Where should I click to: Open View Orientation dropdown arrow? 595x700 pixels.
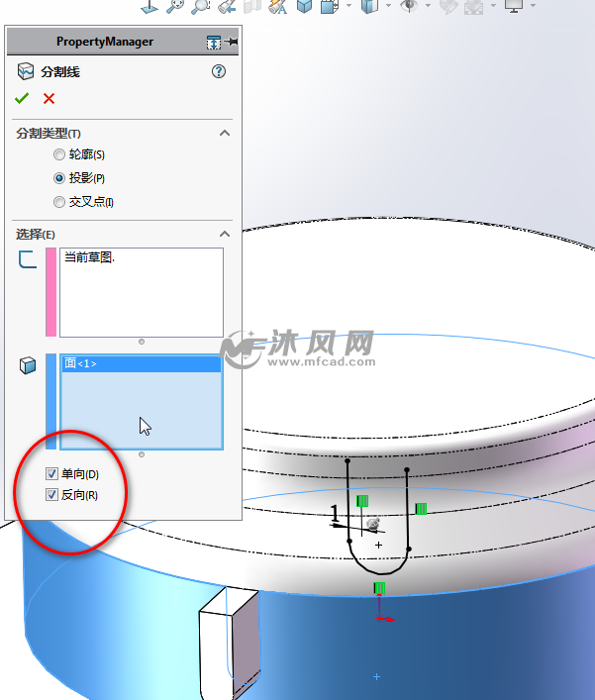pyautogui.click(x=348, y=5)
